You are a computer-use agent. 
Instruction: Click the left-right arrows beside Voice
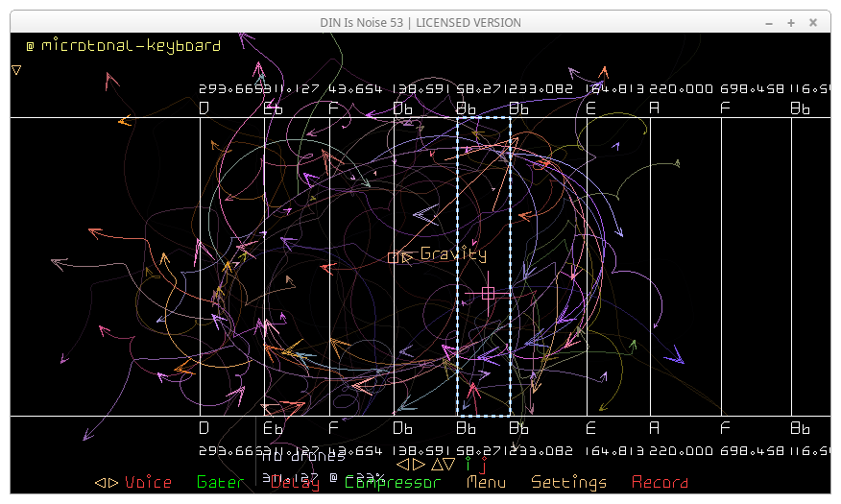[106, 483]
